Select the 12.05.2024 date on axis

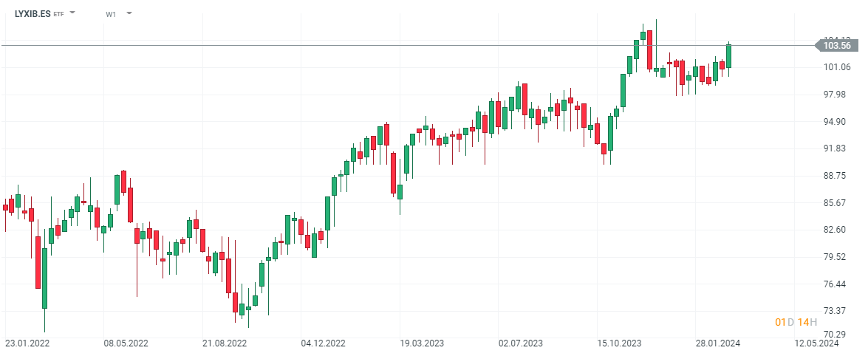tap(816, 343)
